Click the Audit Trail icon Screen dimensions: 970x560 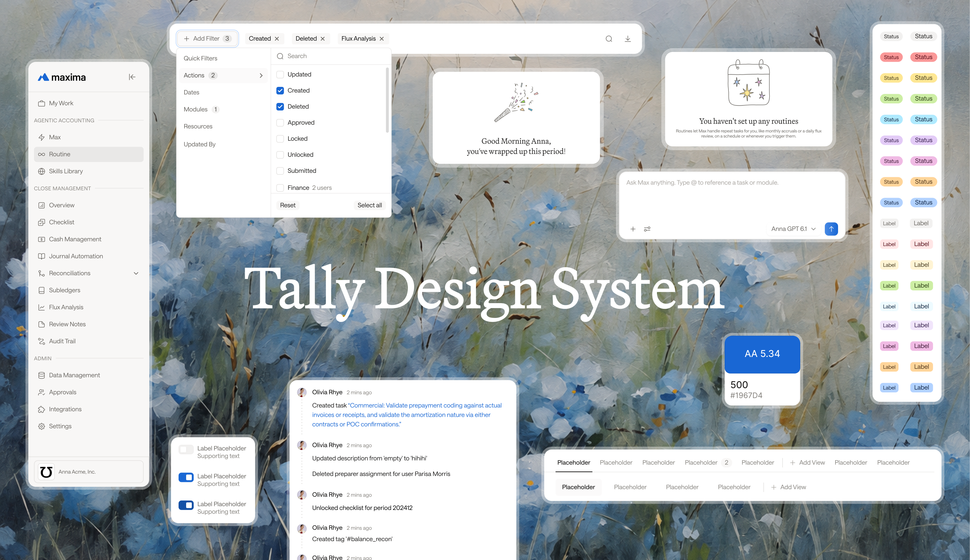[x=41, y=341]
